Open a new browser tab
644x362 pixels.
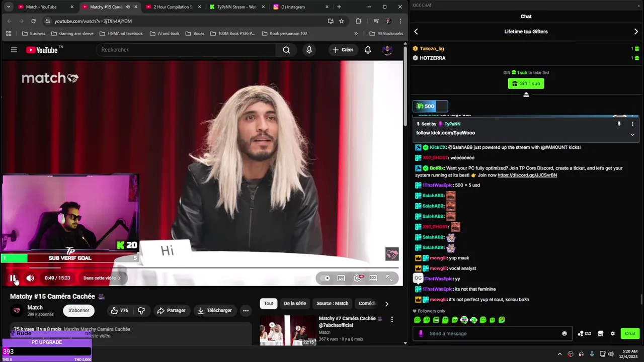pyautogui.click(x=339, y=7)
